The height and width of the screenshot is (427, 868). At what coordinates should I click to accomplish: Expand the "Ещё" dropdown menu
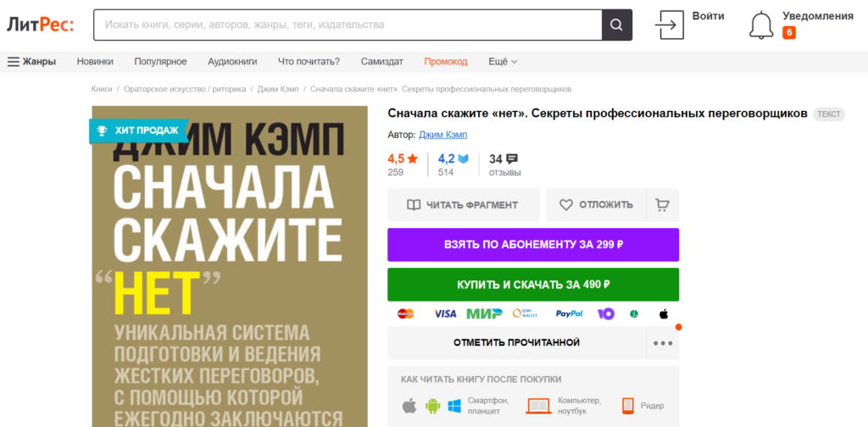pos(503,62)
